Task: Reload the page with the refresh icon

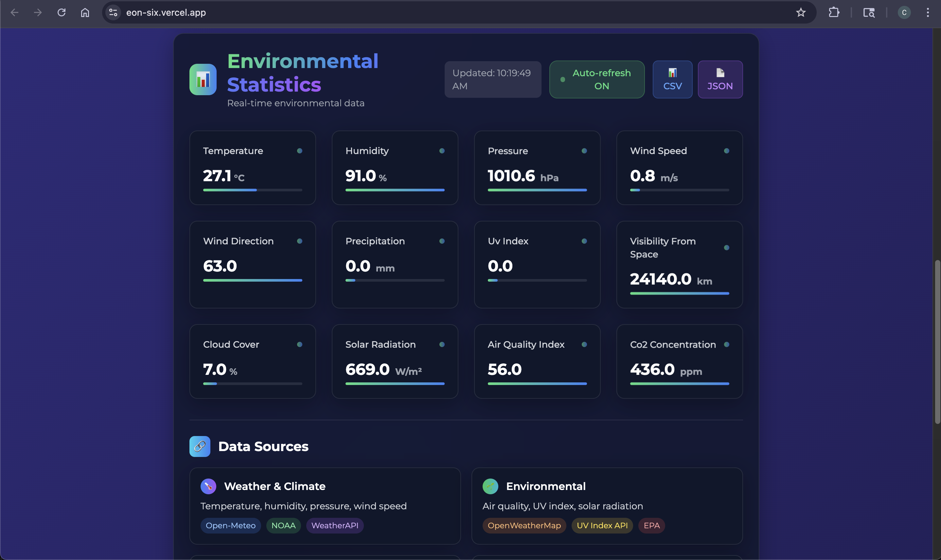Action: pos(62,12)
